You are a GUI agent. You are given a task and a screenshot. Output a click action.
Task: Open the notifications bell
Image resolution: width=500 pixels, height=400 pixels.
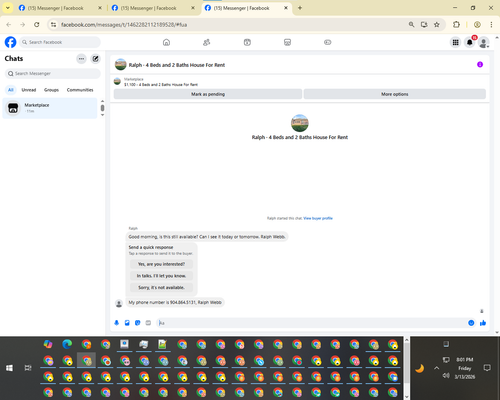(x=470, y=42)
